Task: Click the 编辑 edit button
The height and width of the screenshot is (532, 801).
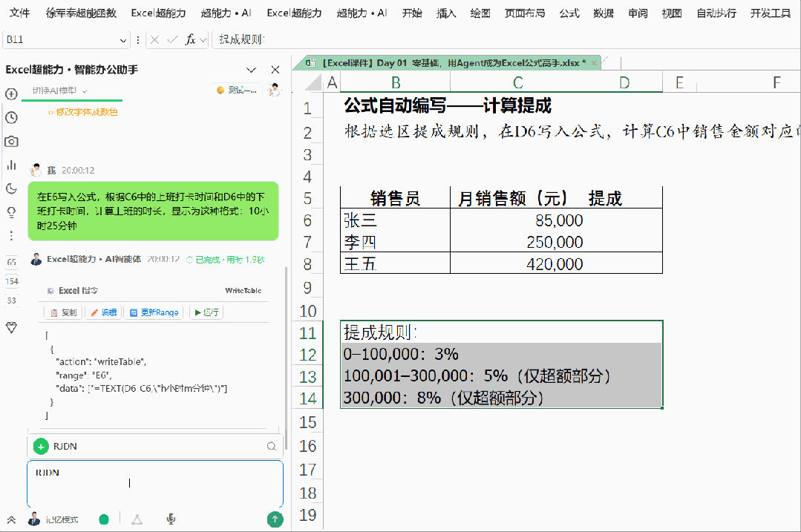Action: click(x=104, y=312)
